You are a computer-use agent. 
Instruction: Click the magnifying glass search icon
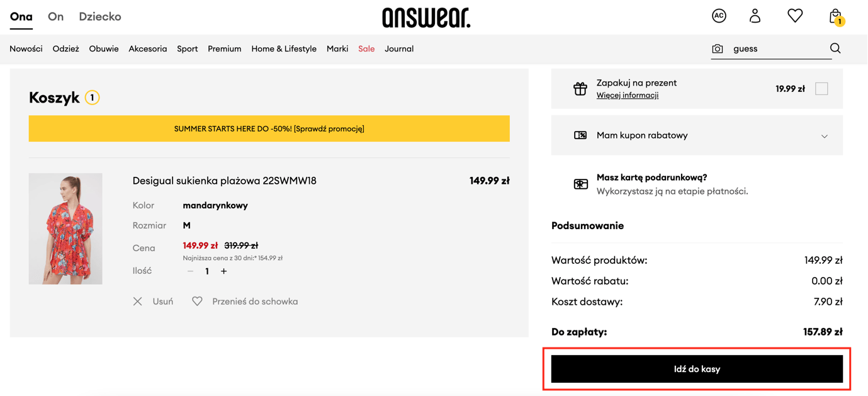[x=835, y=48]
